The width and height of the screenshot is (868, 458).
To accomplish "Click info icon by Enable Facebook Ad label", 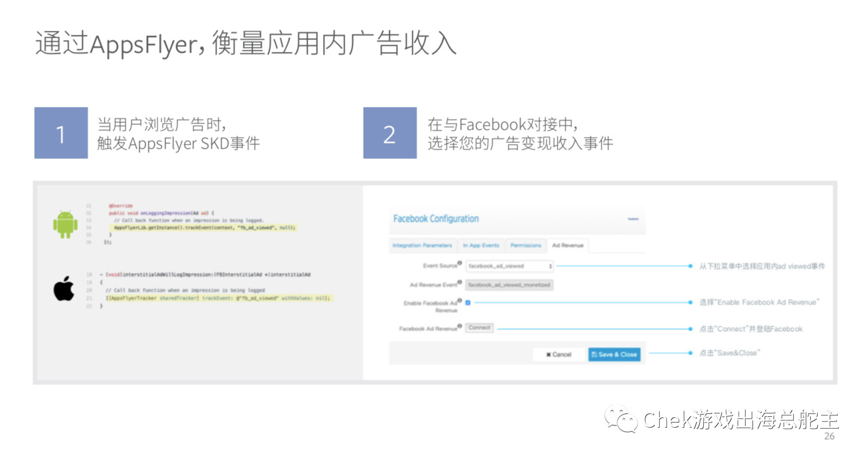I will click(x=460, y=301).
